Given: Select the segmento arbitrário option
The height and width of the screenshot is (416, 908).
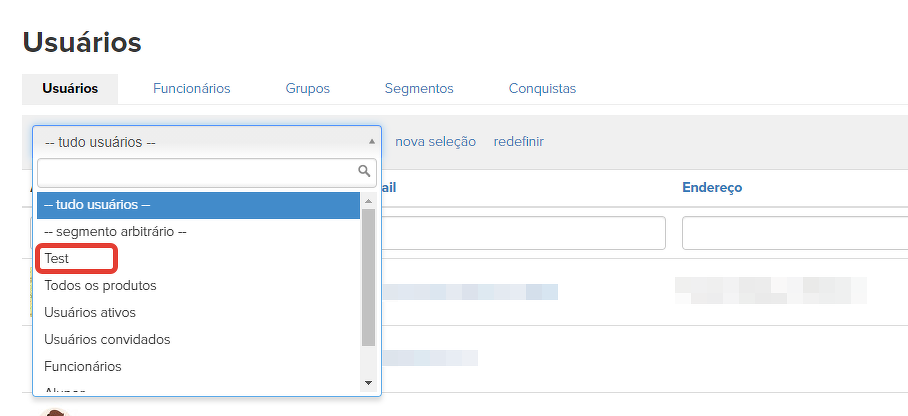Looking at the screenshot, I should point(115,231).
